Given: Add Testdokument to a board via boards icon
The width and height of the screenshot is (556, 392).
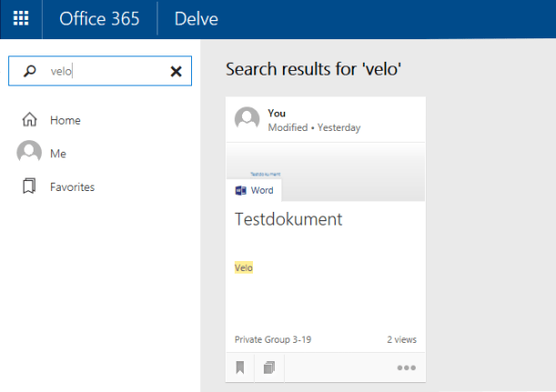Looking at the screenshot, I should pyautogui.click(x=269, y=367).
